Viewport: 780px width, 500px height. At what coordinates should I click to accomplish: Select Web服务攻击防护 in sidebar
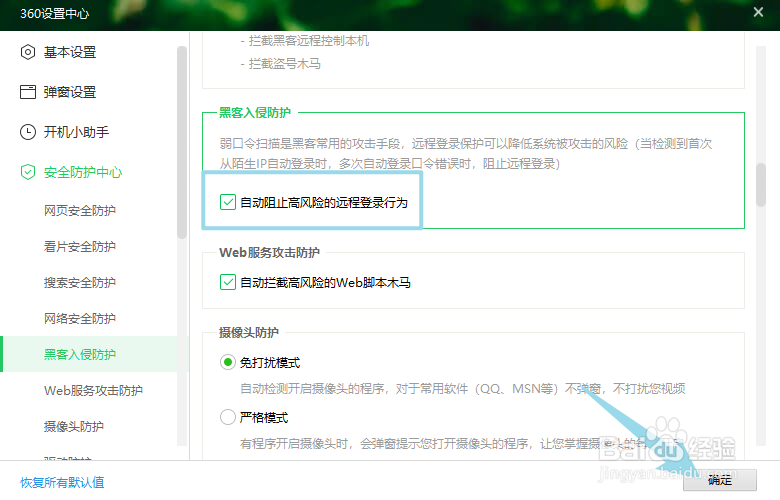coord(93,391)
